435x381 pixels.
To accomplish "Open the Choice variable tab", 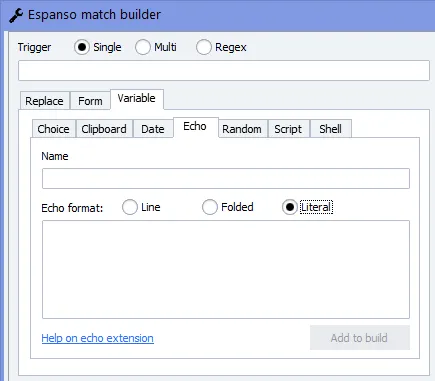I will [54, 129].
